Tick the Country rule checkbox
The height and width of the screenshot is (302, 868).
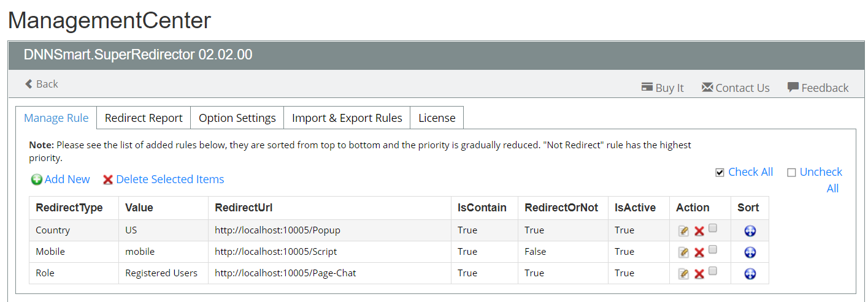pos(713,228)
